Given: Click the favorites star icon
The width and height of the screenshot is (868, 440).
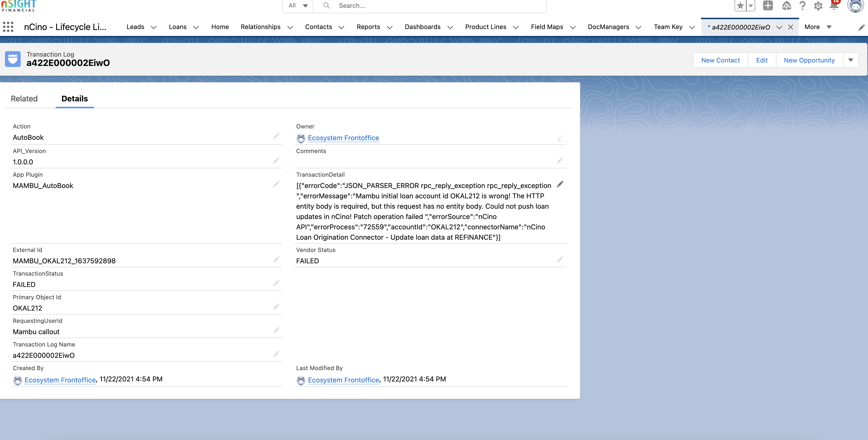Looking at the screenshot, I should pos(740,6).
